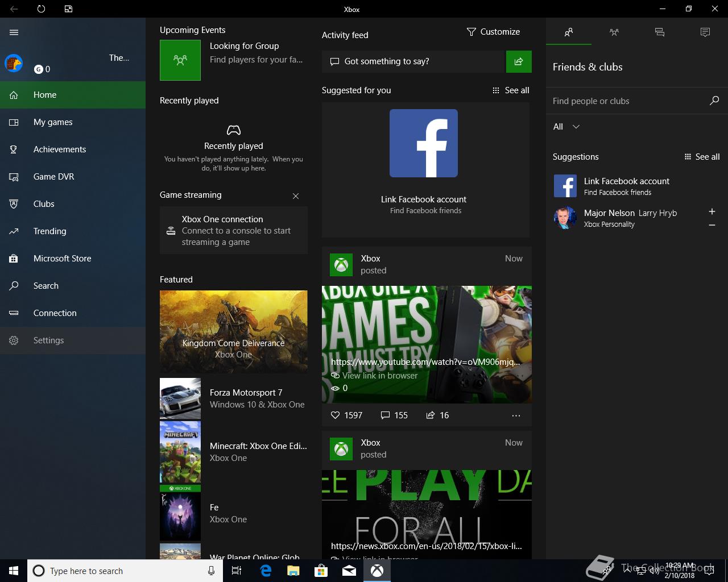The image size is (728, 582).
Task: Open Trending in the sidebar
Action: pyautogui.click(x=73, y=231)
